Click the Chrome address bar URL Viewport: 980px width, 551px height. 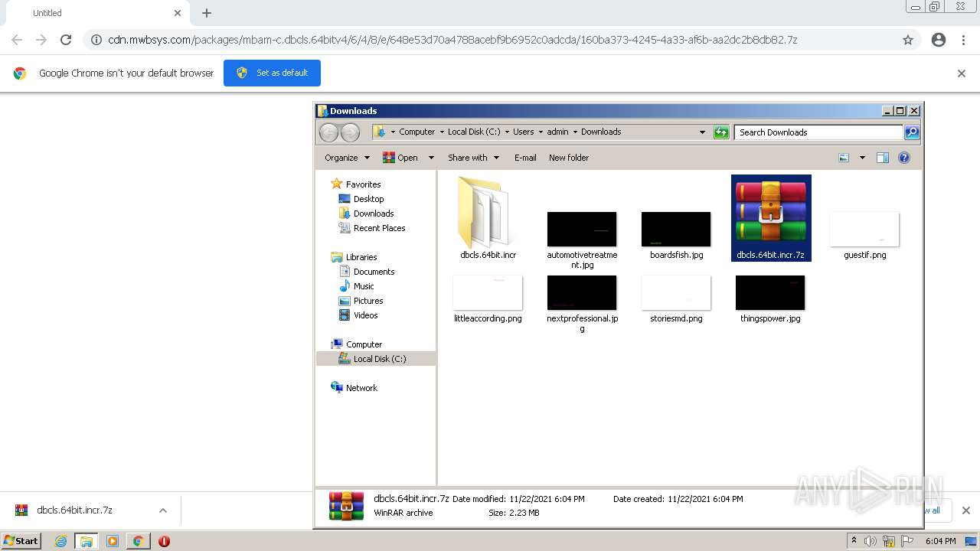pyautogui.click(x=452, y=40)
